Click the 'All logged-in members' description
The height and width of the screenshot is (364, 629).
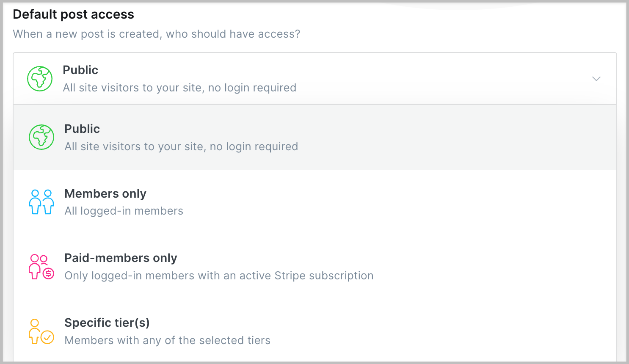[x=124, y=211]
